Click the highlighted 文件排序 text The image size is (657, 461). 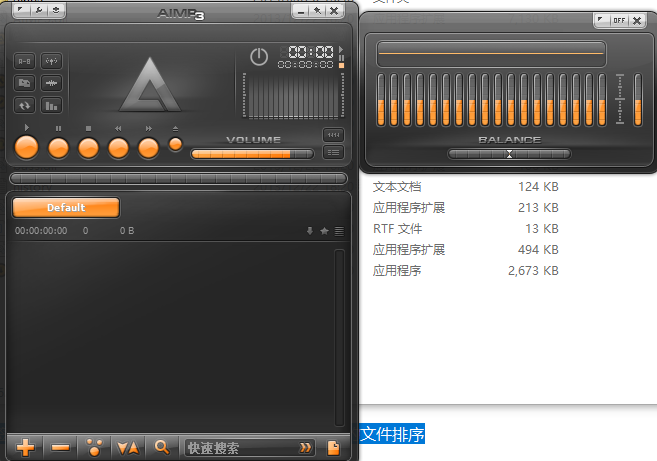point(392,434)
